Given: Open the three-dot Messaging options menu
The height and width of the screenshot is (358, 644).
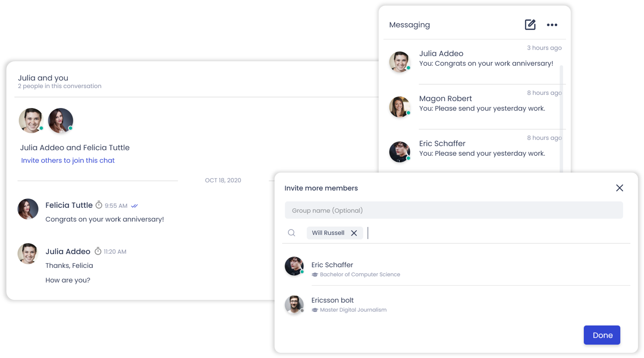Looking at the screenshot, I should 552,25.
